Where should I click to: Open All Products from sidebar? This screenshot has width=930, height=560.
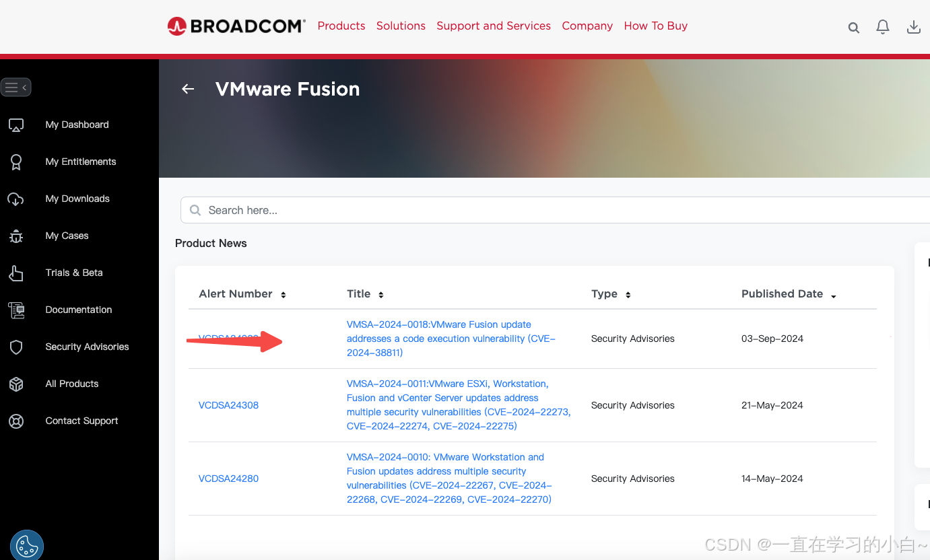click(72, 384)
